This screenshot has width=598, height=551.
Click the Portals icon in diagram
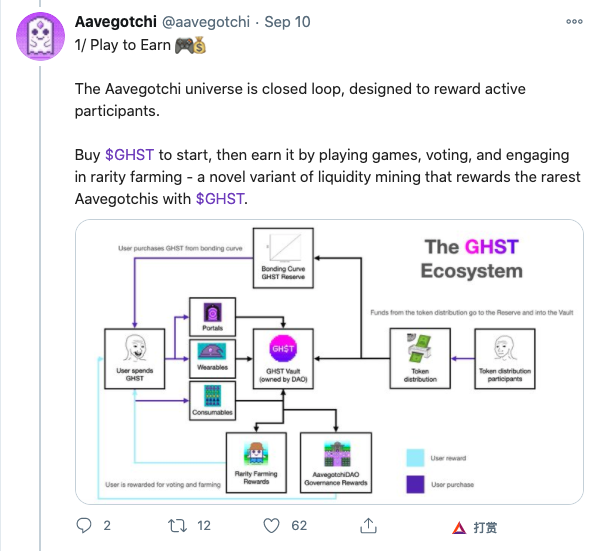pos(212,313)
